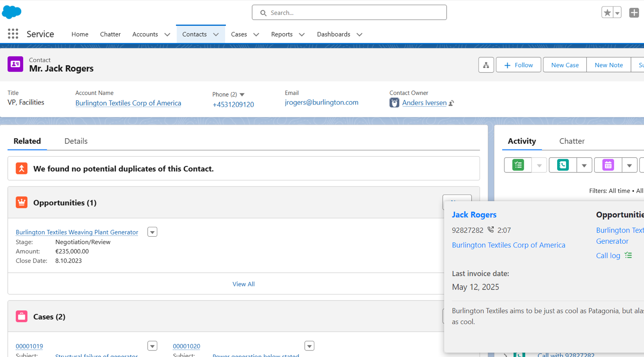Screen dimensions: 644x357
Task: Open case 00001020
Action: [186, 346]
